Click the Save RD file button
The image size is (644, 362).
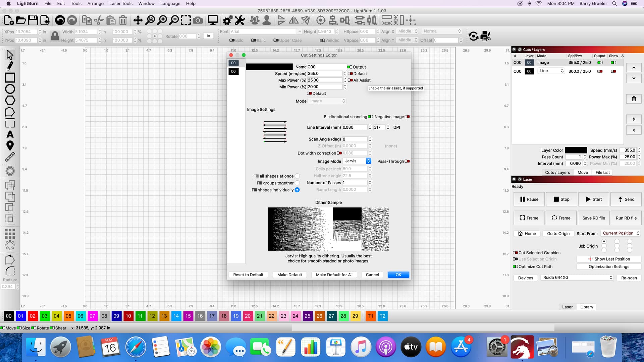(x=594, y=218)
